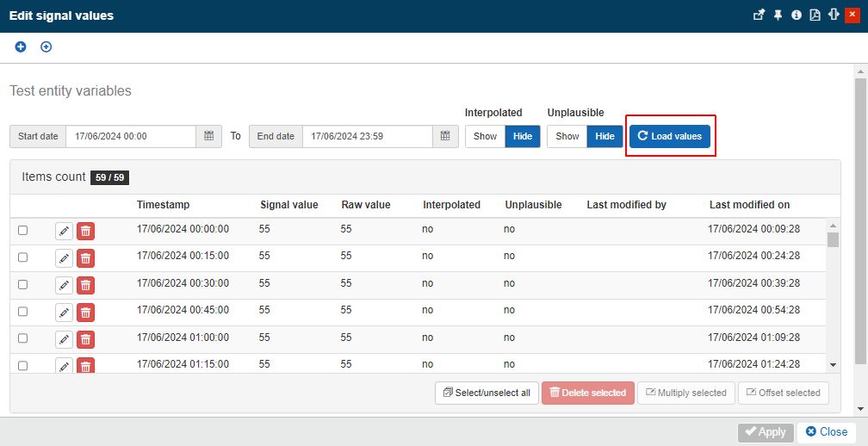Click the resize width icon in title bar
This screenshot has height=446, width=868.
834,15
